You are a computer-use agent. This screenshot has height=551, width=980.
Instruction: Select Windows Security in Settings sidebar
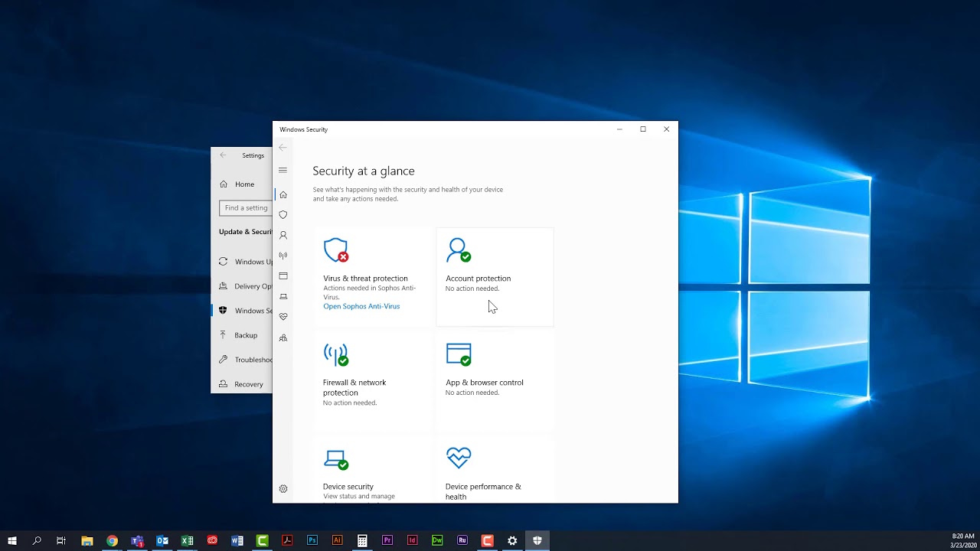tap(241, 311)
